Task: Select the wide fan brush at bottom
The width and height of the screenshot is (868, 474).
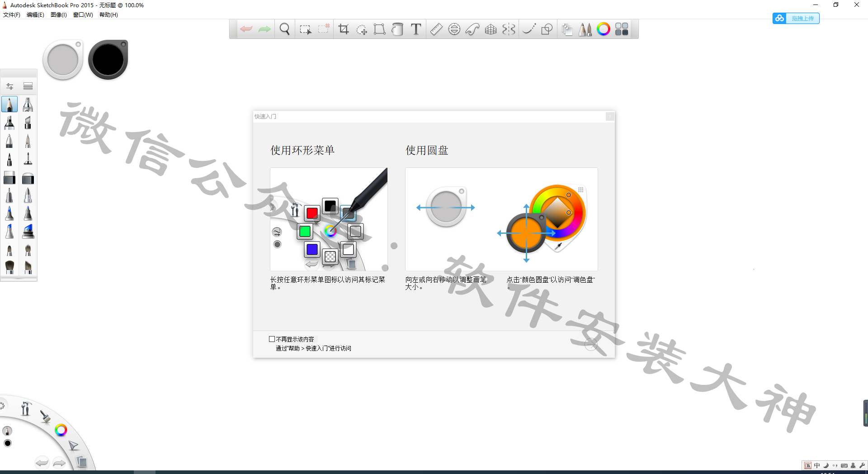Action: [9, 267]
